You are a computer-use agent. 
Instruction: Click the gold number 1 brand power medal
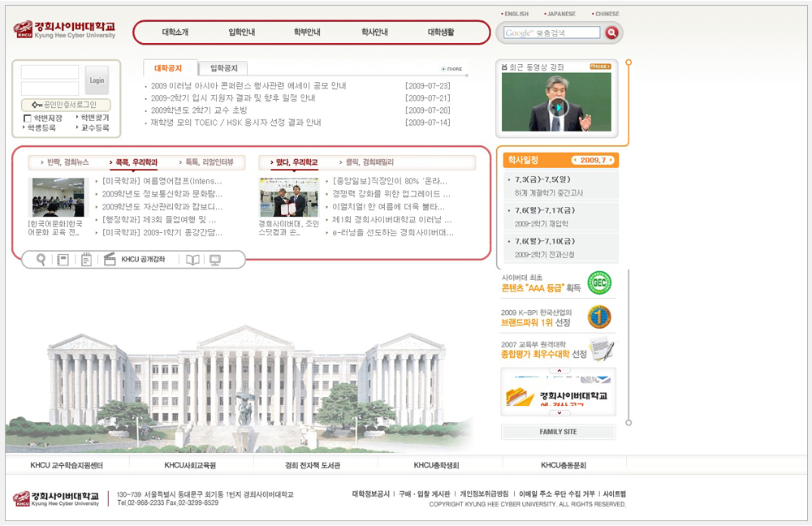[599, 317]
